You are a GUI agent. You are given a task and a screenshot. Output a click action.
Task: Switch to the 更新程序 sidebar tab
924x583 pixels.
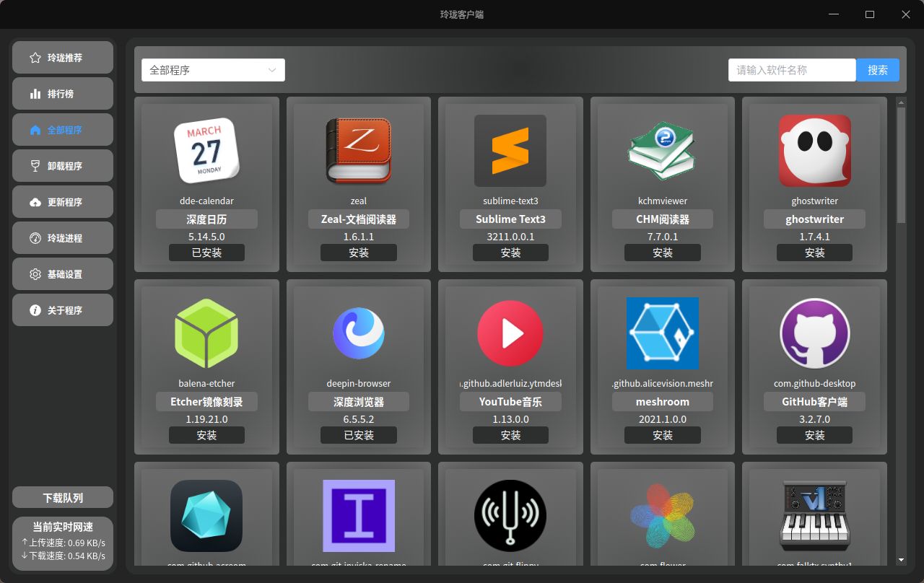click(63, 202)
